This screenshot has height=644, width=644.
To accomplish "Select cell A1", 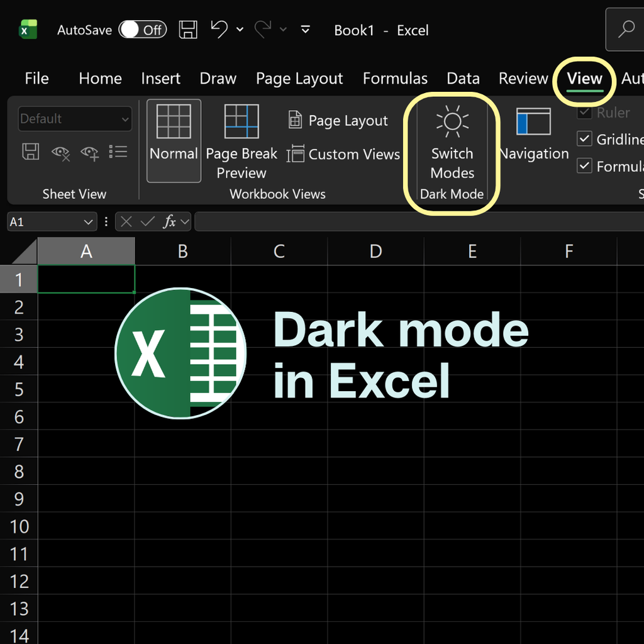I will (86, 279).
